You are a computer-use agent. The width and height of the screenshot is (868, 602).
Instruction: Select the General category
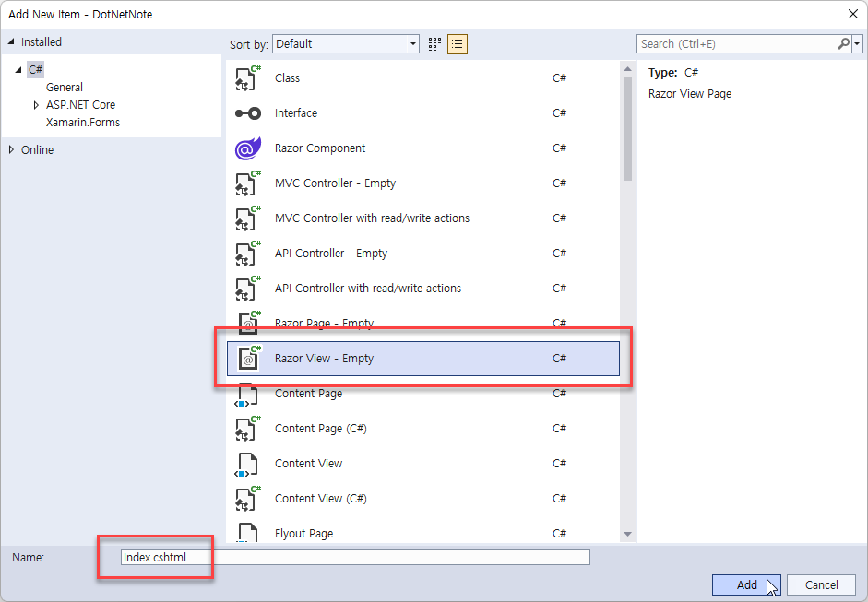[x=64, y=88]
